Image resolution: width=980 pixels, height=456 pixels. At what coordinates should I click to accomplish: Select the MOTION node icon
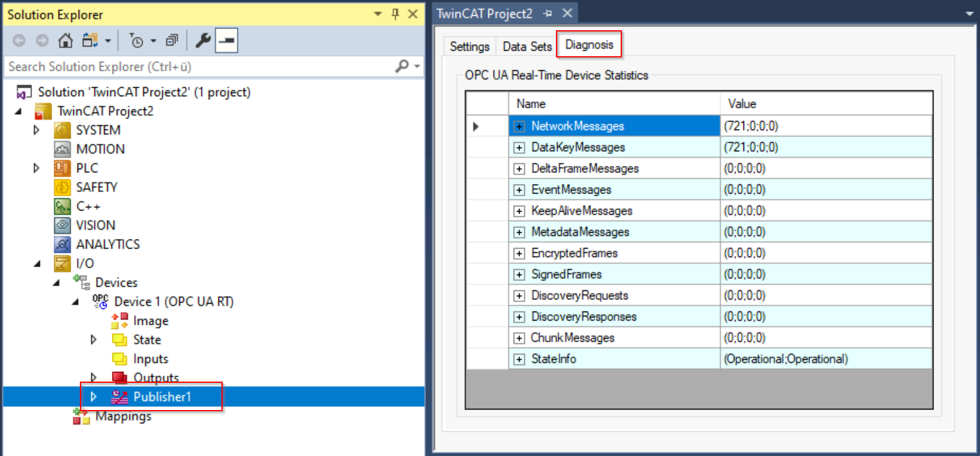pyautogui.click(x=62, y=149)
